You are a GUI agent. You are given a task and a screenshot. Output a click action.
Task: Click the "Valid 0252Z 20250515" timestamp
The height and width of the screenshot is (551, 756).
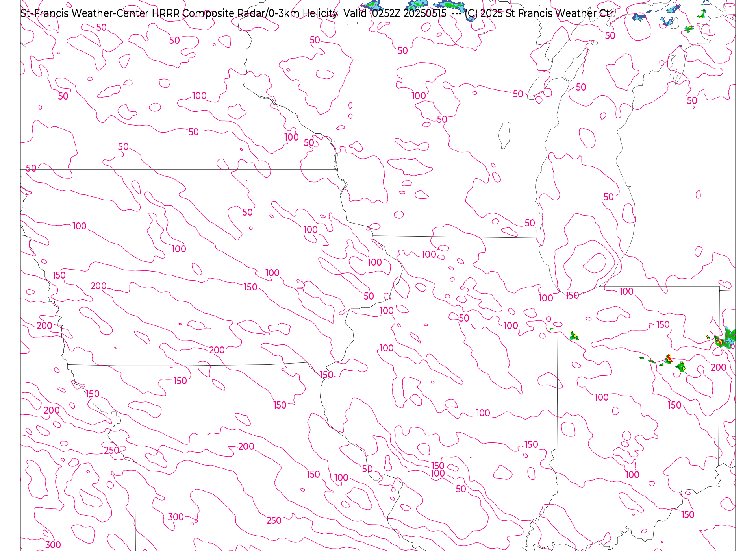point(395,13)
